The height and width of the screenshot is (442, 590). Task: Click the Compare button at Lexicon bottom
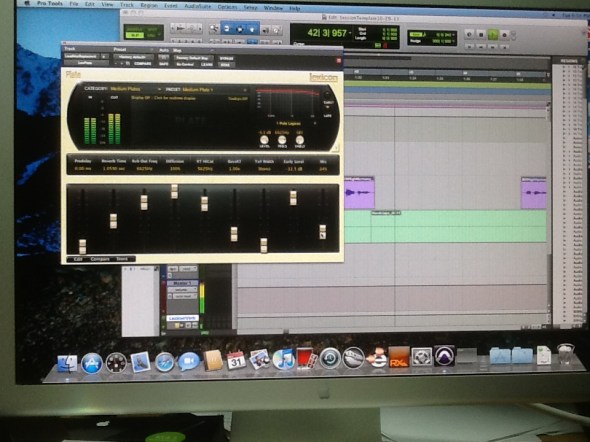tap(100, 259)
